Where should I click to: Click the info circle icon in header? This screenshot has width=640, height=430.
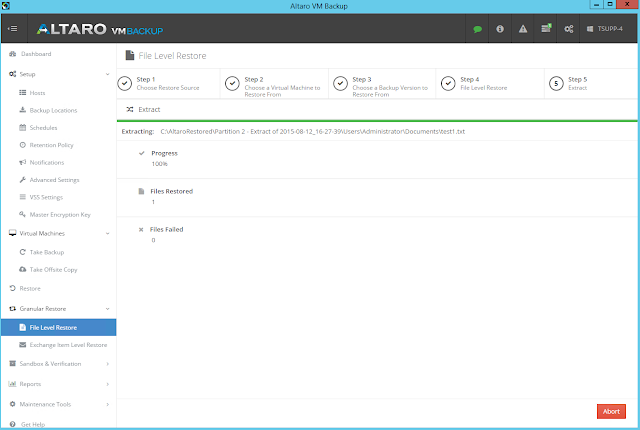500,29
